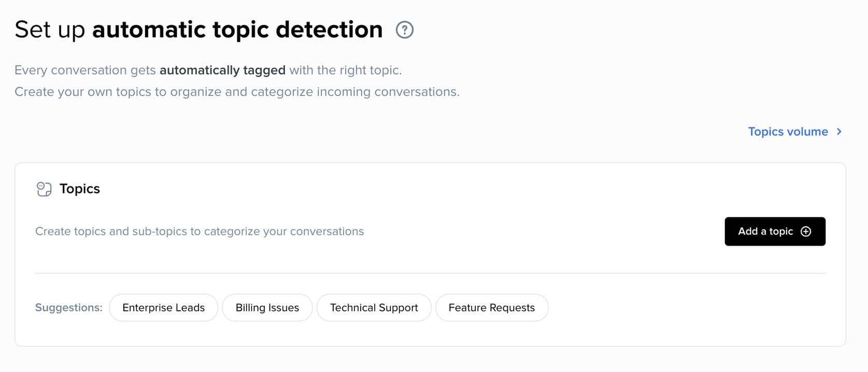868x372 pixels.
Task: Click the Topics section heading
Action: [x=80, y=189]
